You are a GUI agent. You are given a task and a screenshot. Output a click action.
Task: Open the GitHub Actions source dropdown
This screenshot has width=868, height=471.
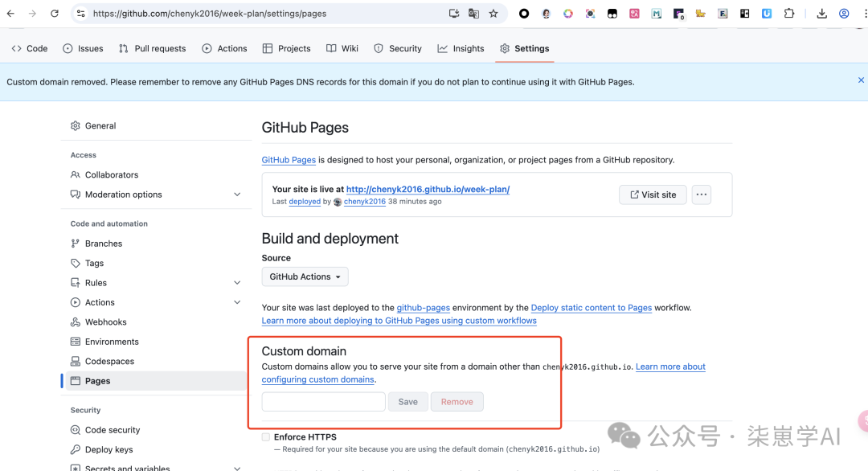coord(305,276)
